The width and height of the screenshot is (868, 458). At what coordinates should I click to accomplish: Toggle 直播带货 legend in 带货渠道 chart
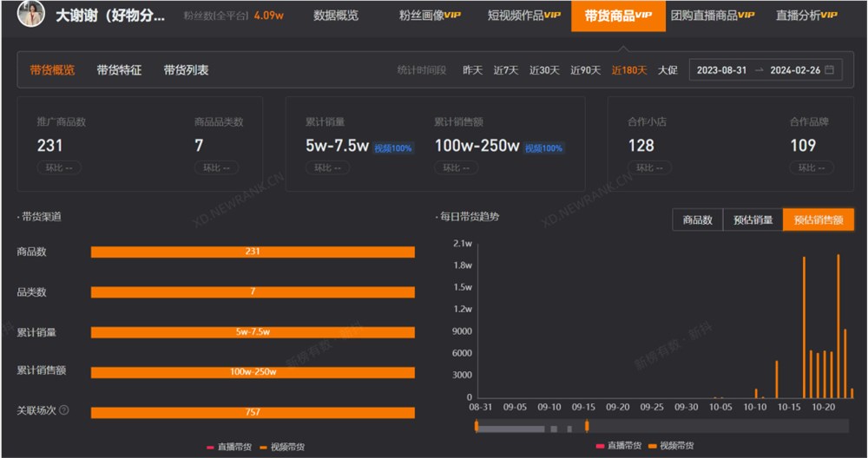(228, 447)
